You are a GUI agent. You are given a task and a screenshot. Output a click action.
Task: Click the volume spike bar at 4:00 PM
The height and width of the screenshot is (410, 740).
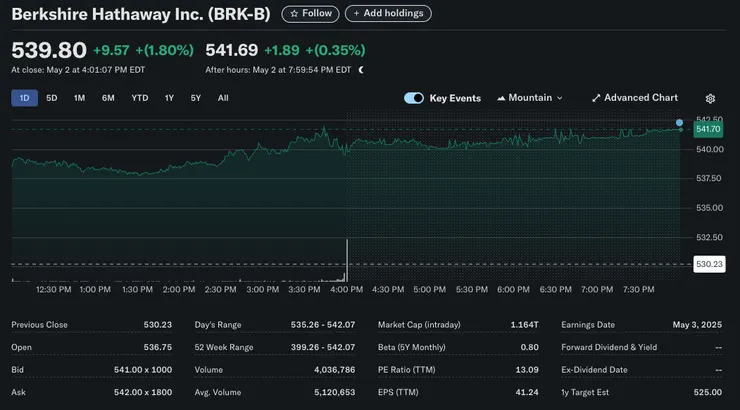point(347,260)
